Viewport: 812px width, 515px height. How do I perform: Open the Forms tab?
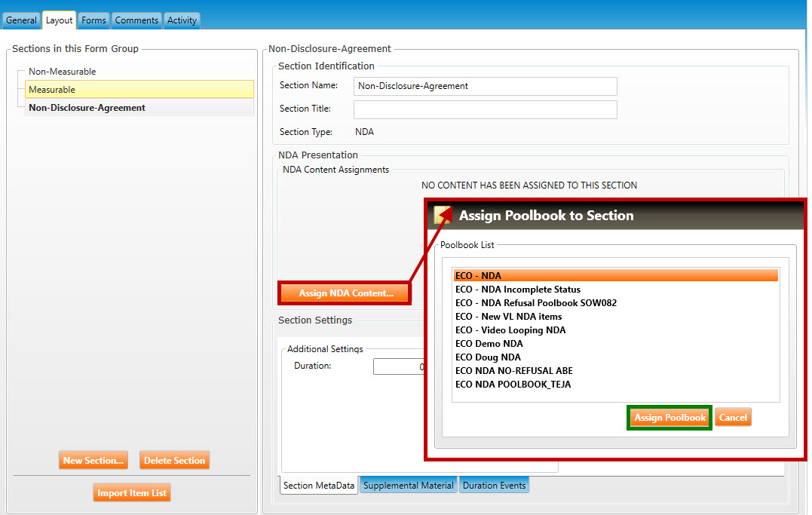(x=93, y=20)
